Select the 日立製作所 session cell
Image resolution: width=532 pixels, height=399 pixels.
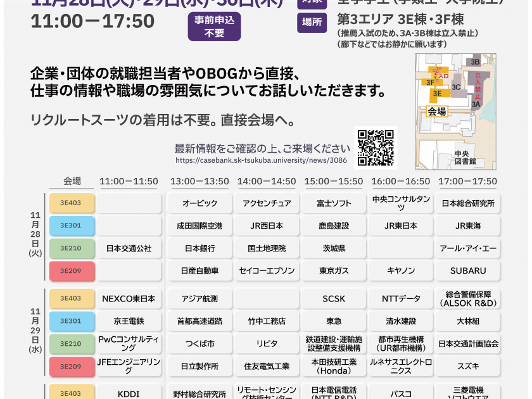pos(200,367)
